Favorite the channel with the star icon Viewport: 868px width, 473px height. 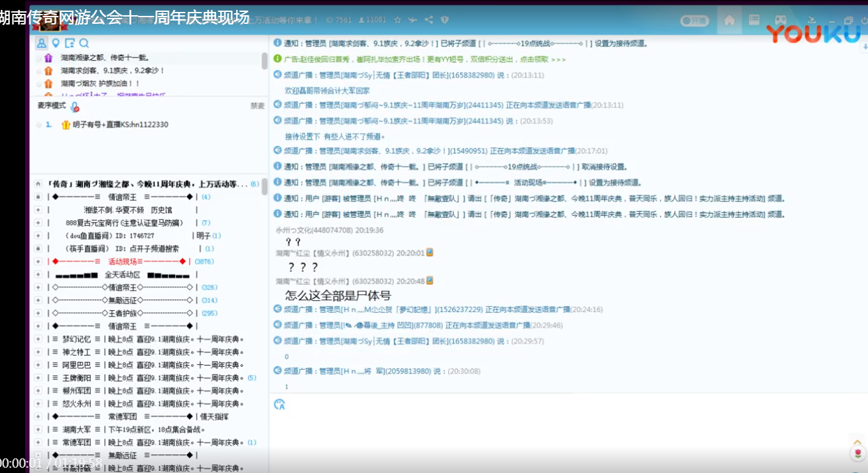397,20
